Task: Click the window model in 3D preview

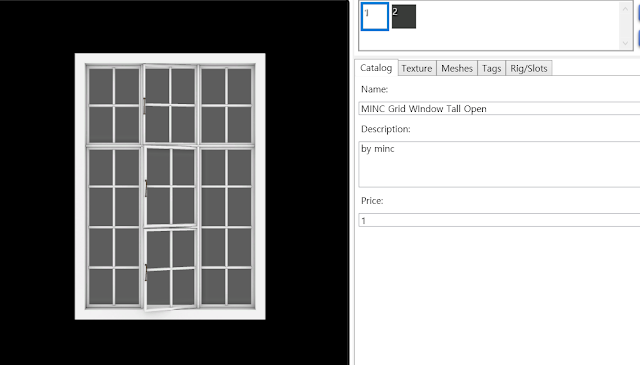Action: (170, 186)
